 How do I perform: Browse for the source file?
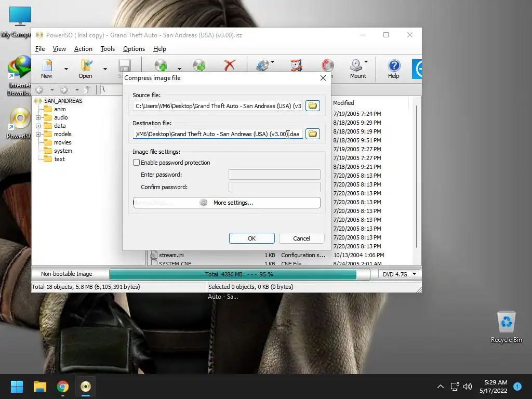pyautogui.click(x=312, y=105)
